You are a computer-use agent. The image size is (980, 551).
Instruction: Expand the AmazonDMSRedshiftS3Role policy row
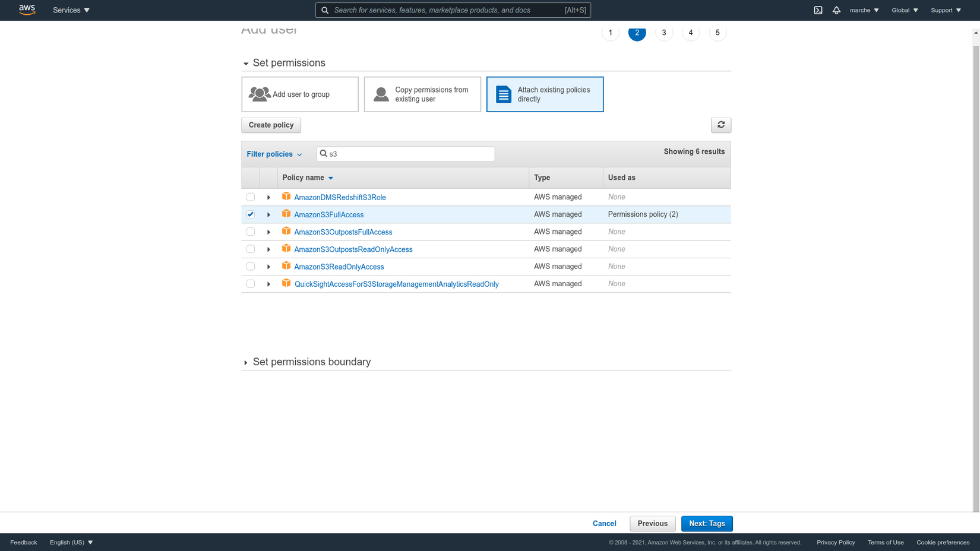tap(268, 198)
